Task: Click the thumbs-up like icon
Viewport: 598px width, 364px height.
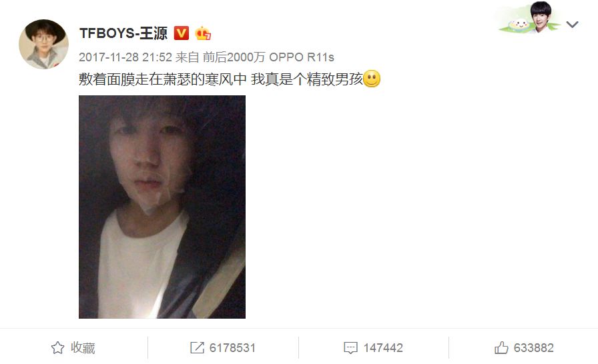Action: [501, 347]
